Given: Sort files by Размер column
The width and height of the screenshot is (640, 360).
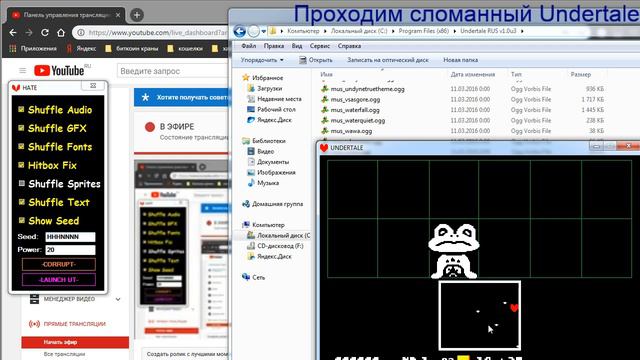Looking at the screenshot, I should 580,74.
